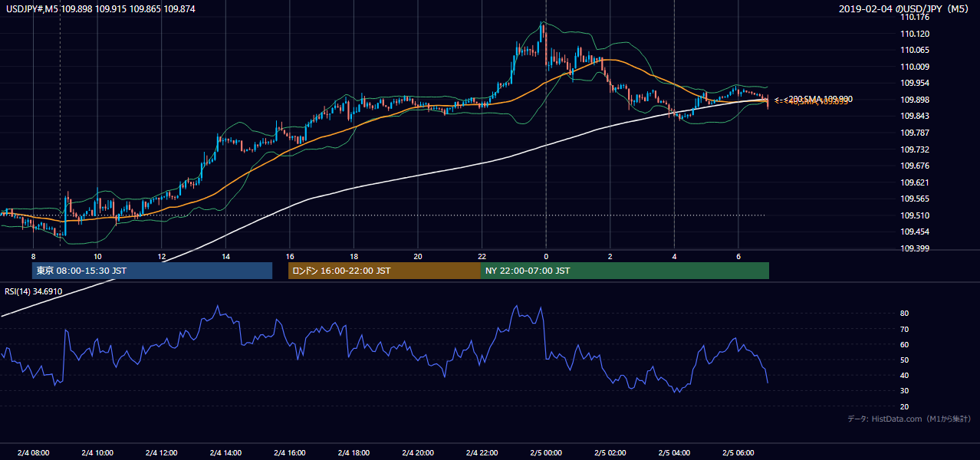Viewport: 980px width, 460px height.
Task: Click price axis label 109.732
Action: tap(916, 149)
